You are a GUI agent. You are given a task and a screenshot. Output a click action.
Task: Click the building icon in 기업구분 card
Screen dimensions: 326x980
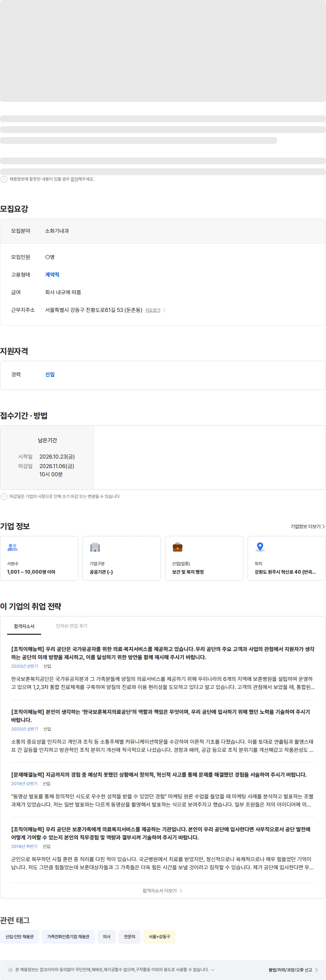[95, 548]
